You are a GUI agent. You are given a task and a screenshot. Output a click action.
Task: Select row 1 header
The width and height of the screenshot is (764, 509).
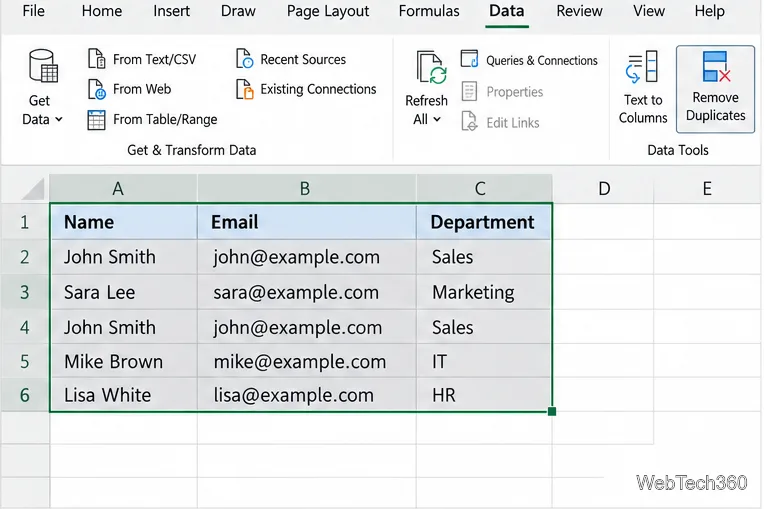coord(25,222)
